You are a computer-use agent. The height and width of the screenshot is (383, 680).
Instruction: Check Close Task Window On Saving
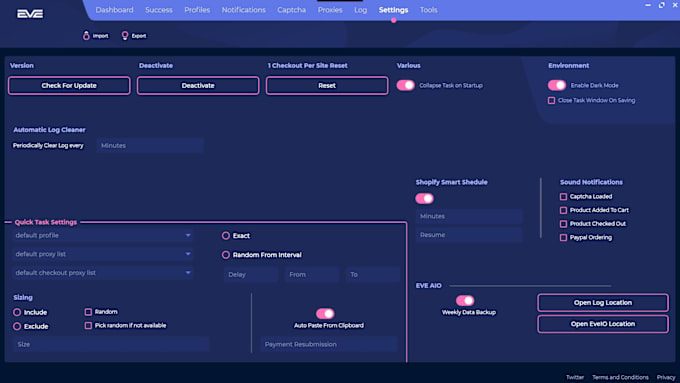(x=551, y=100)
